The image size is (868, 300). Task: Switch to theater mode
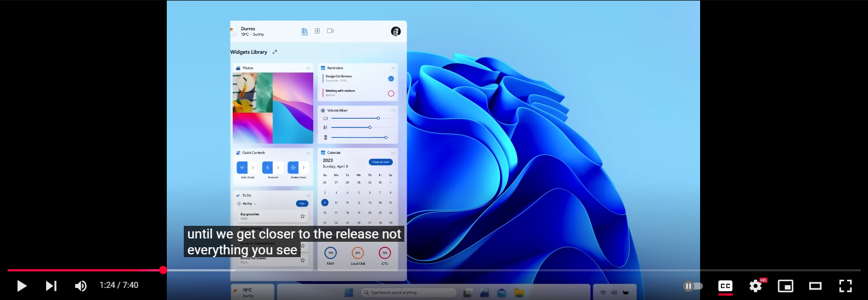(x=815, y=286)
